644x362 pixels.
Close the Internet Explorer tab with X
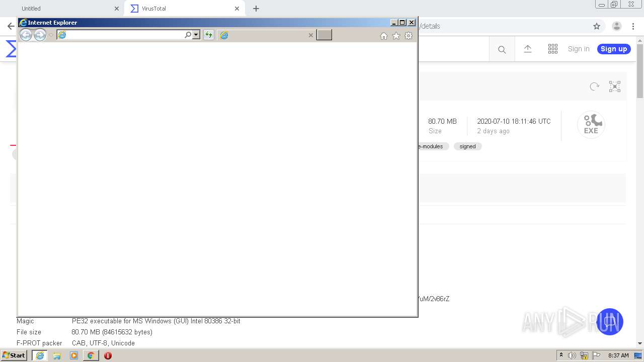coord(310,35)
